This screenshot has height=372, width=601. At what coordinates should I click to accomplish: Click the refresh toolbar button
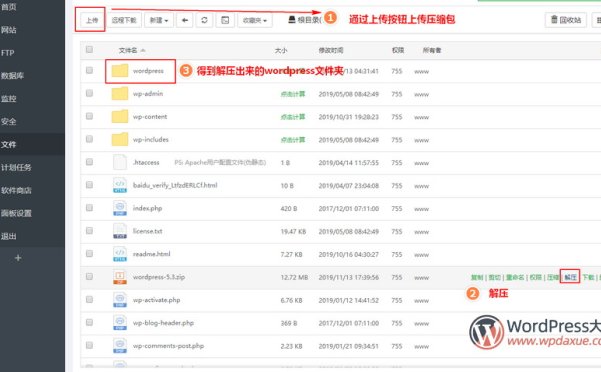[x=204, y=20]
